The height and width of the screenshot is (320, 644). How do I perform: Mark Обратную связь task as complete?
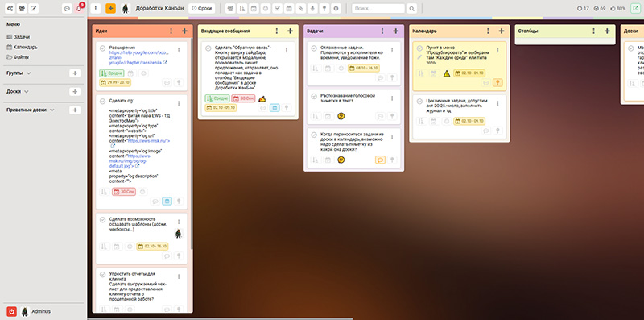[208, 48]
